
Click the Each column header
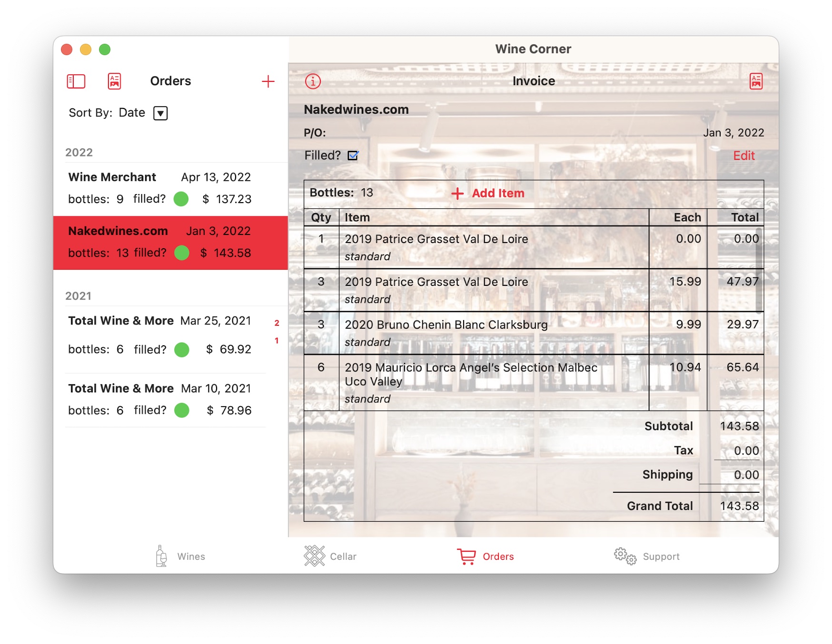click(x=687, y=217)
